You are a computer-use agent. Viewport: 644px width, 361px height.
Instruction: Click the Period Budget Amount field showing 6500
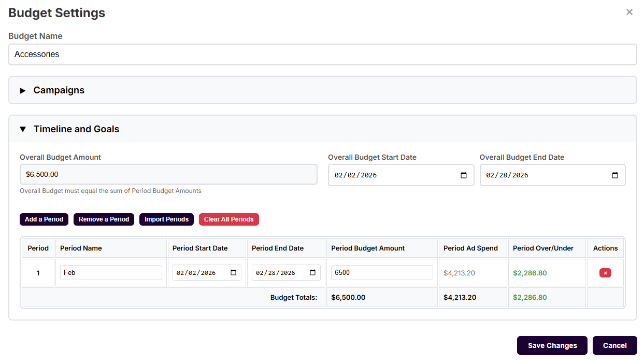tap(382, 272)
